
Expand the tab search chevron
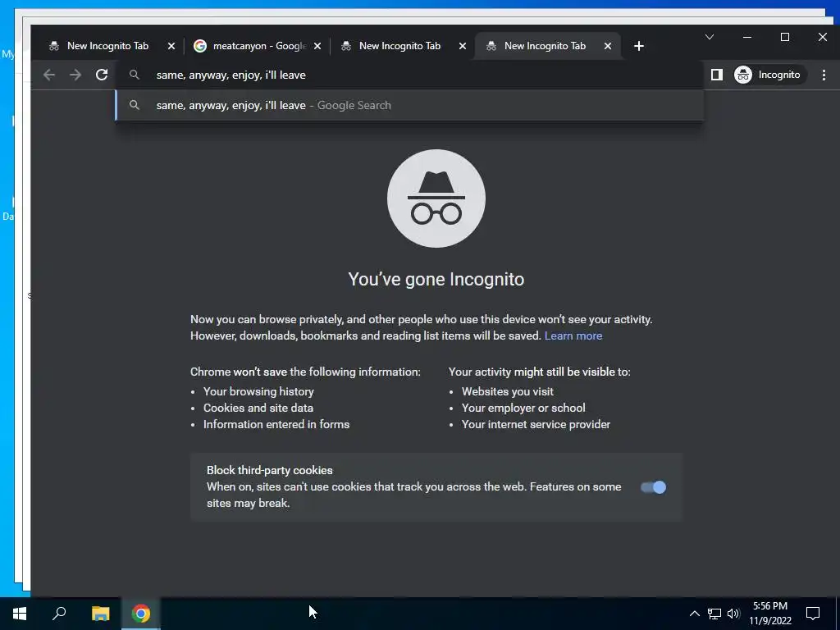(x=710, y=37)
